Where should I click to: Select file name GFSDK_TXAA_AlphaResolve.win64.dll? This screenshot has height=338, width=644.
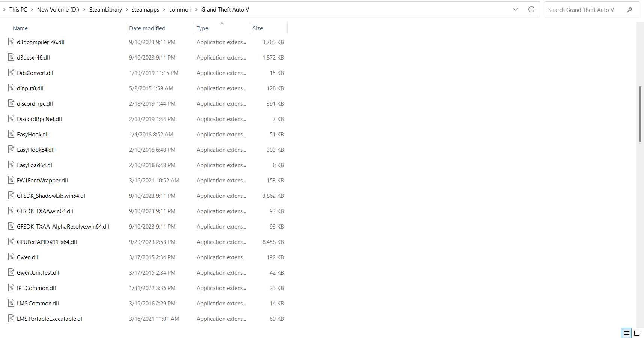tap(63, 227)
